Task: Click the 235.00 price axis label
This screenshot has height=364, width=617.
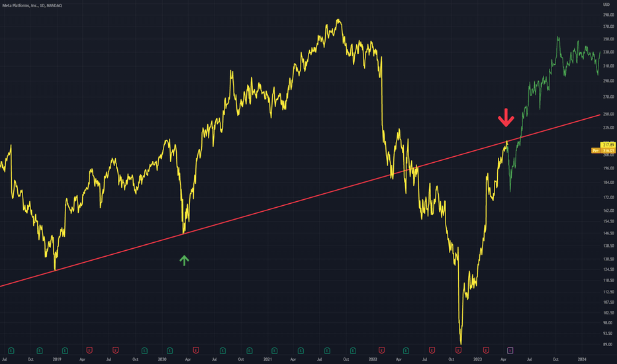Action: coord(608,128)
